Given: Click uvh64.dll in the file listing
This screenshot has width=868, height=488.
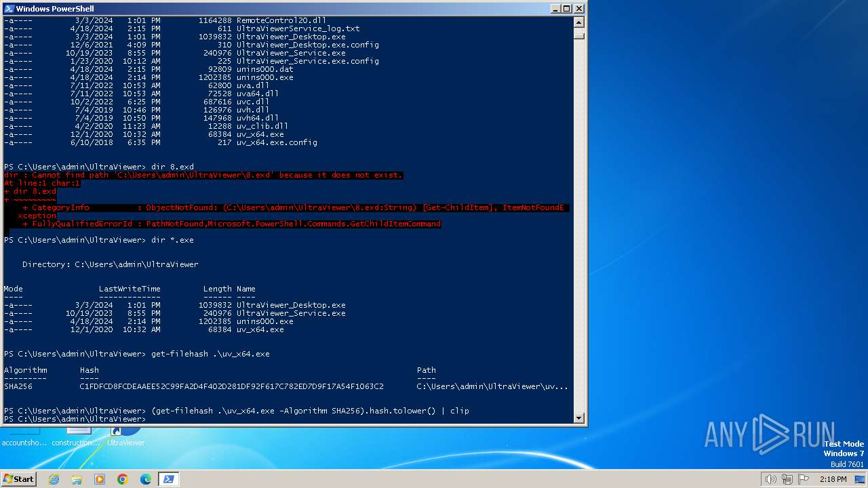Looking at the screenshot, I should [258, 118].
